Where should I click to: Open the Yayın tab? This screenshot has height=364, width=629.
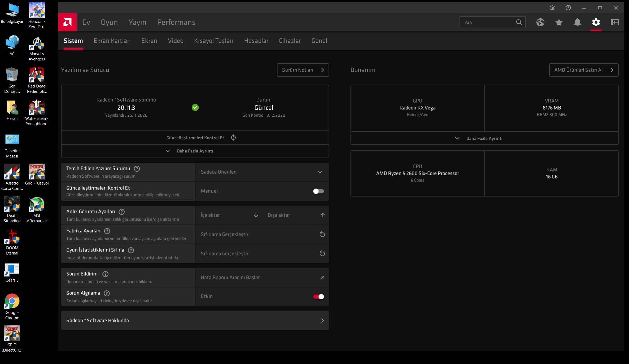(137, 22)
